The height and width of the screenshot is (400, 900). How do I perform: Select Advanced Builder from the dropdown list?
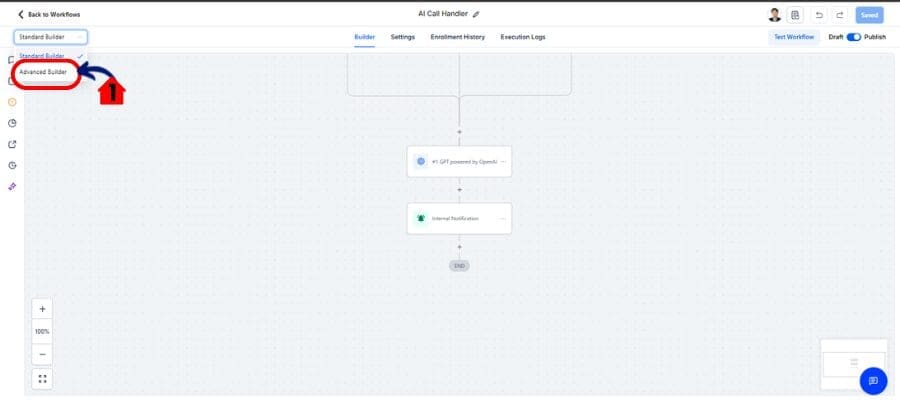[x=43, y=72]
